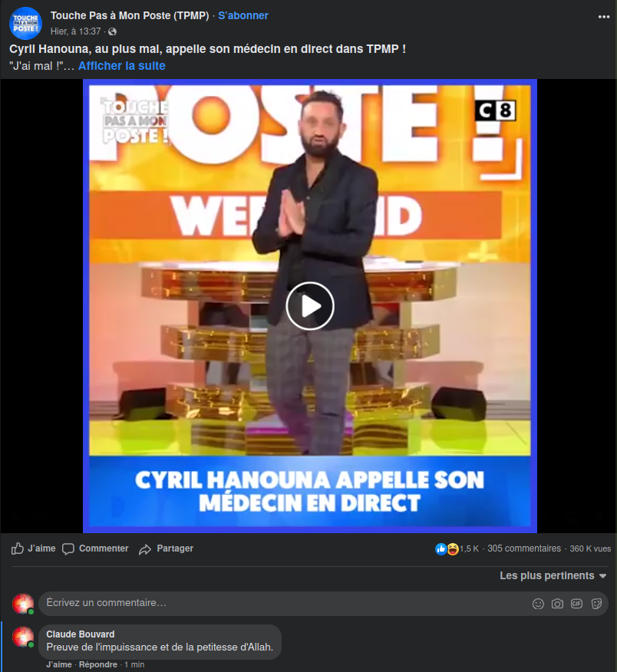Attach a photo using the camera icon
The image size is (617, 672).
pyautogui.click(x=557, y=604)
